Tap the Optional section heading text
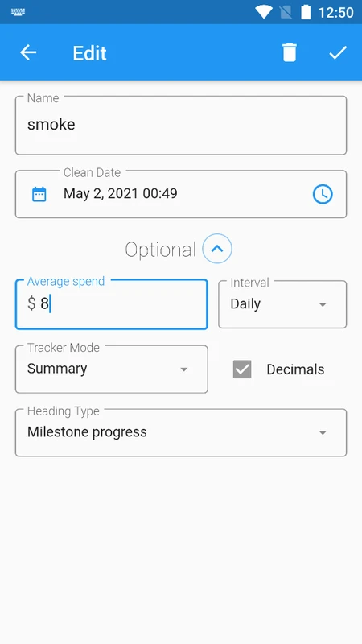 point(160,250)
